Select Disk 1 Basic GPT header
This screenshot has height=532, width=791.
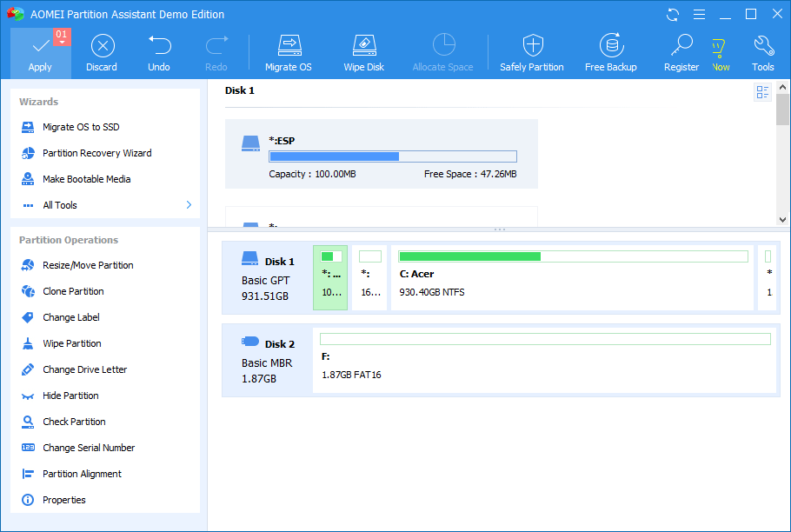click(x=268, y=278)
